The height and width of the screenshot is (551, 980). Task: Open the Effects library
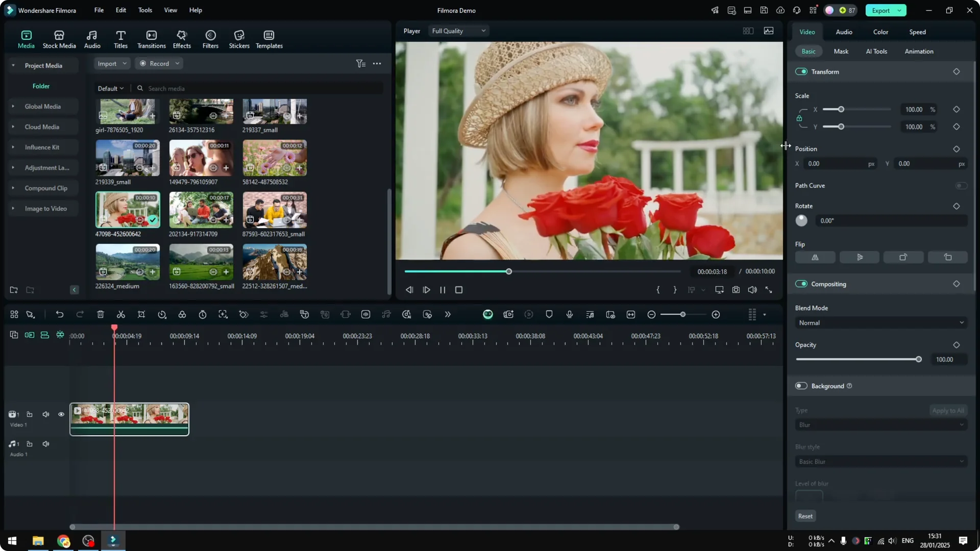tap(182, 38)
